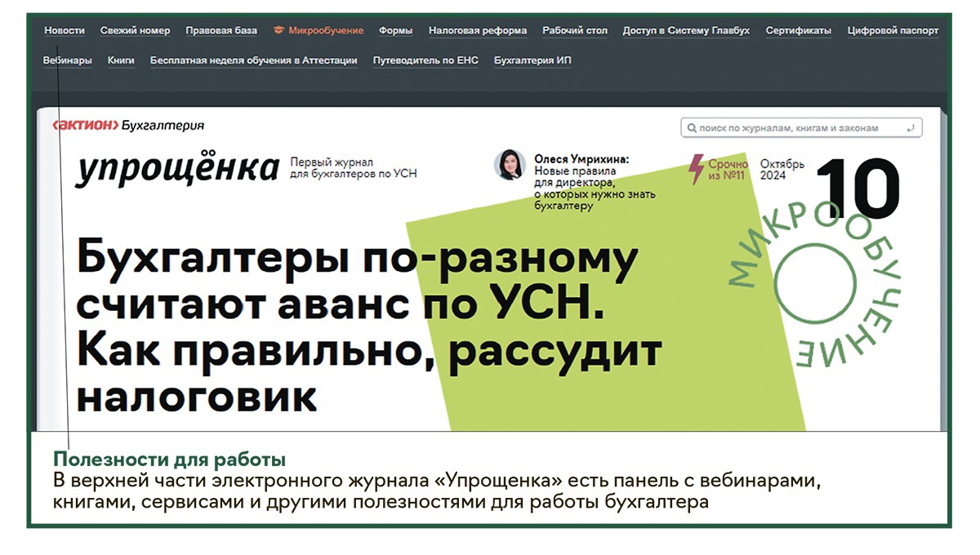Open the Новости menu item
The width and height of the screenshot is (980, 555).
coord(65,31)
